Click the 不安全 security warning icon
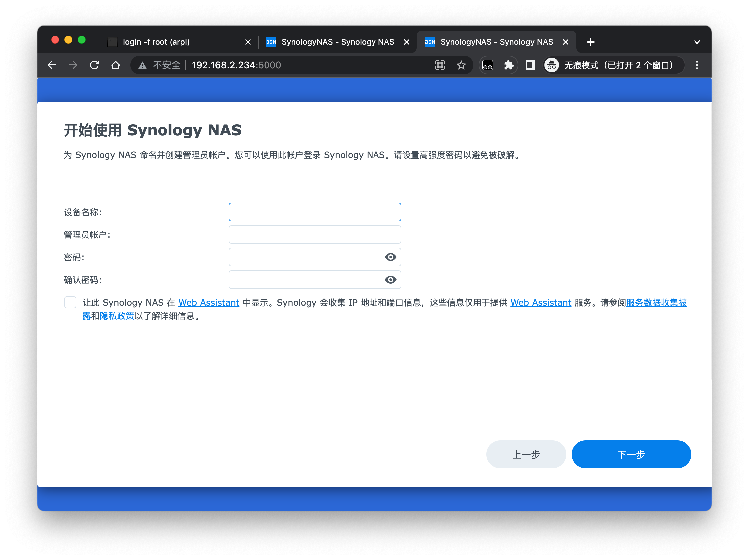Screen dimensions: 749x560 pyautogui.click(x=142, y=65)
